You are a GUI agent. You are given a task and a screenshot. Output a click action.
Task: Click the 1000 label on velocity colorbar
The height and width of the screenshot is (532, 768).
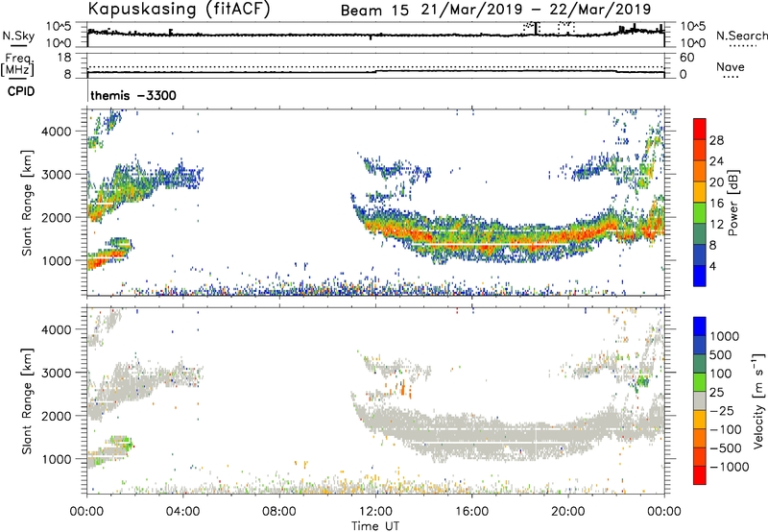click(x=725, y=336)
